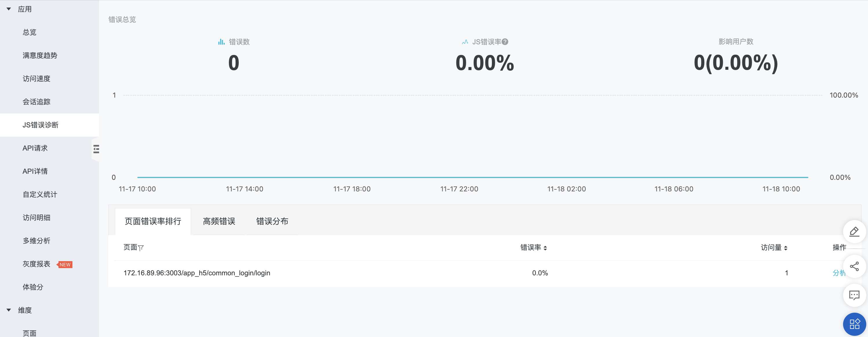Viewport: 868px width, 337px height.
Task: Click the 错误总览 section heading
Action: pos(122,19)
